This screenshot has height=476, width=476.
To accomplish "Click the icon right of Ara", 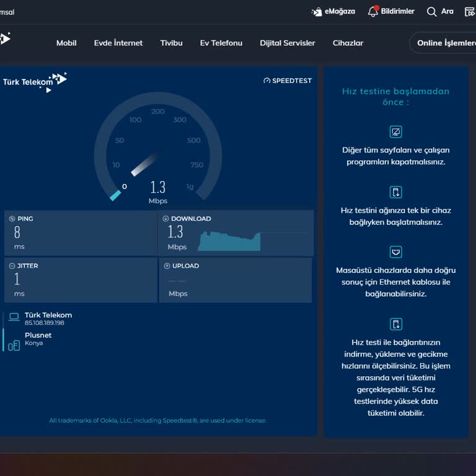I will [470, 12].
